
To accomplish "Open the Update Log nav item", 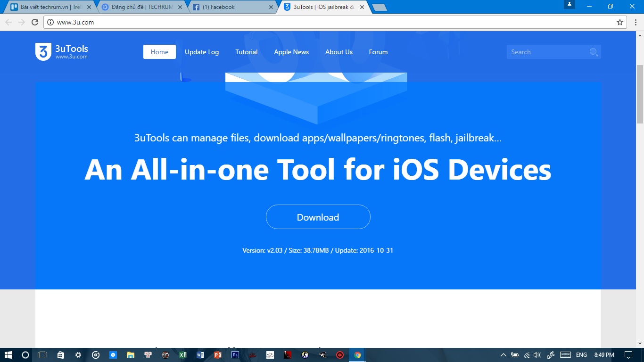I will [x=202, y=52].
